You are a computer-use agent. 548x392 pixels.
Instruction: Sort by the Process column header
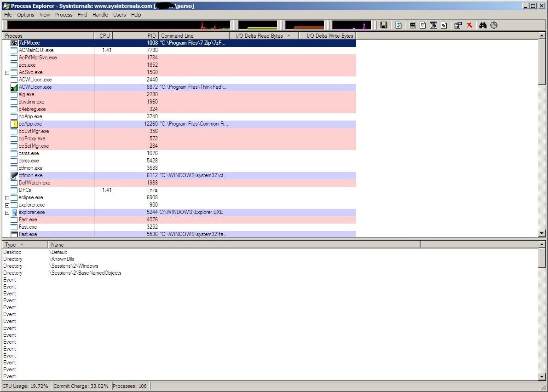[48, 35]
